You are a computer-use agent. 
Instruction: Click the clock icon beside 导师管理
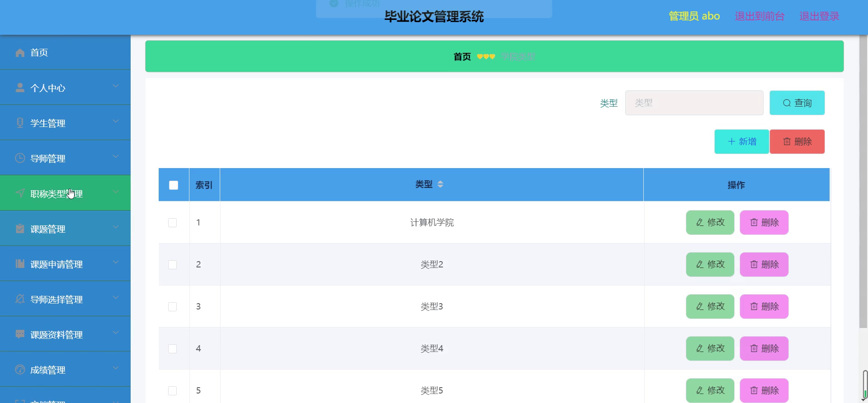click(20, 158)
